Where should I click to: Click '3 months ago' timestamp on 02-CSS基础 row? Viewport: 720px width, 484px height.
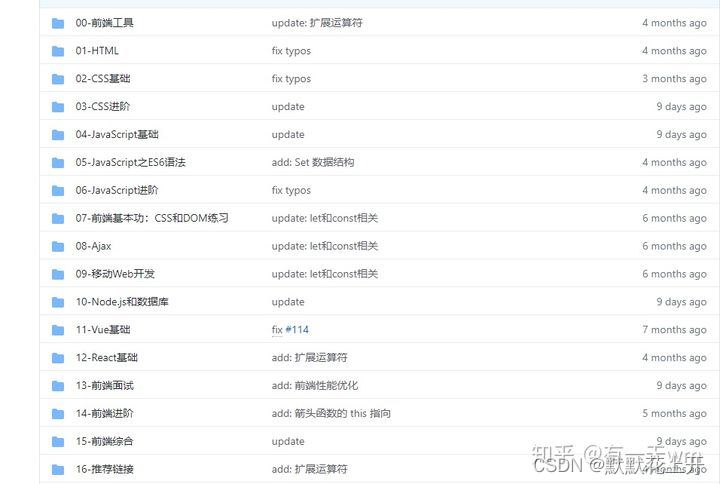pos(675,79)
